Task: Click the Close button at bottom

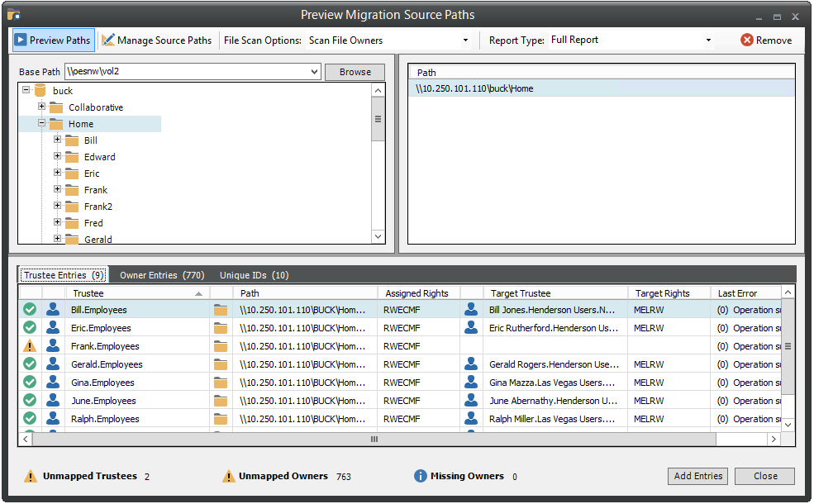Action: pos(764,476)
